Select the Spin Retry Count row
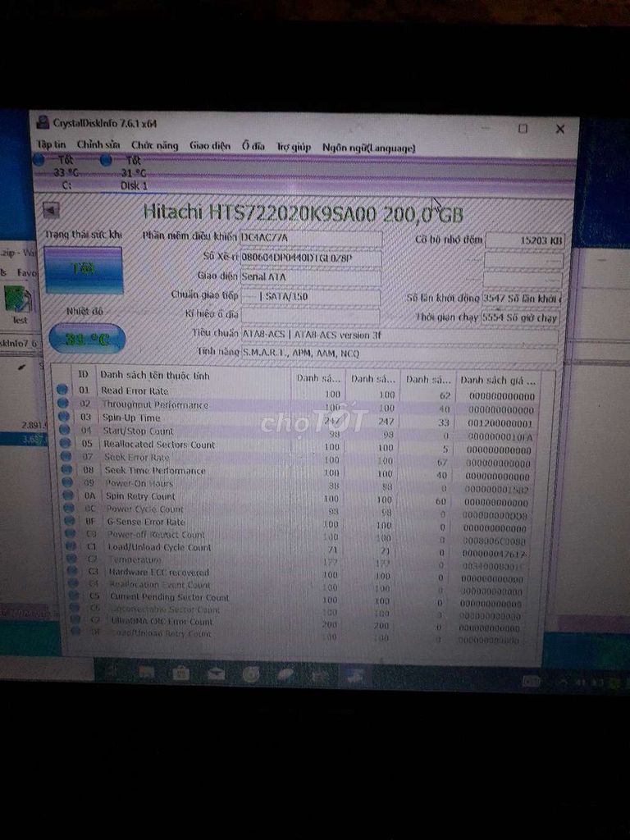Image resolution: width=630 pixels, height=840 pixels. pyautogui.click(x=299, y=498)
